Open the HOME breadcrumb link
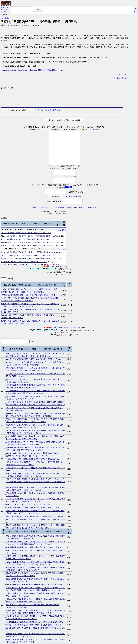The height and width of the screenshot is (644, 138). tap(8, 5)
